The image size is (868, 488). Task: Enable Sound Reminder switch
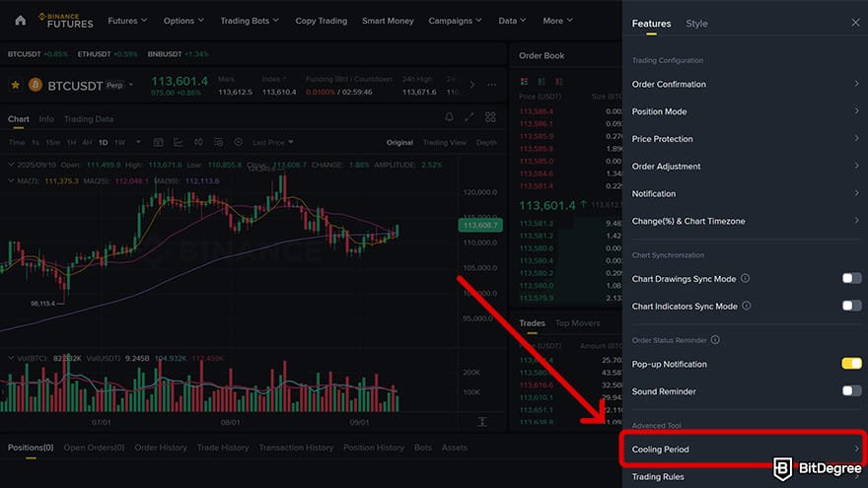click(851, 391)
